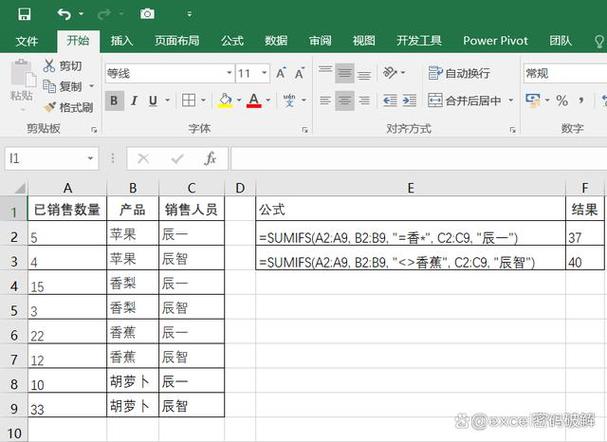The image size is (607, 442).
Task: Apply yellow fill color bucket
Action: pos(225,101)
